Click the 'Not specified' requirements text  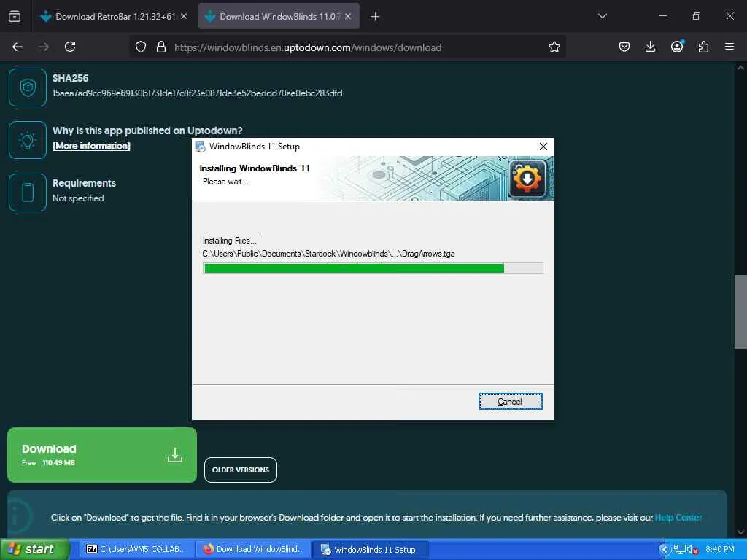click(78, 198)
